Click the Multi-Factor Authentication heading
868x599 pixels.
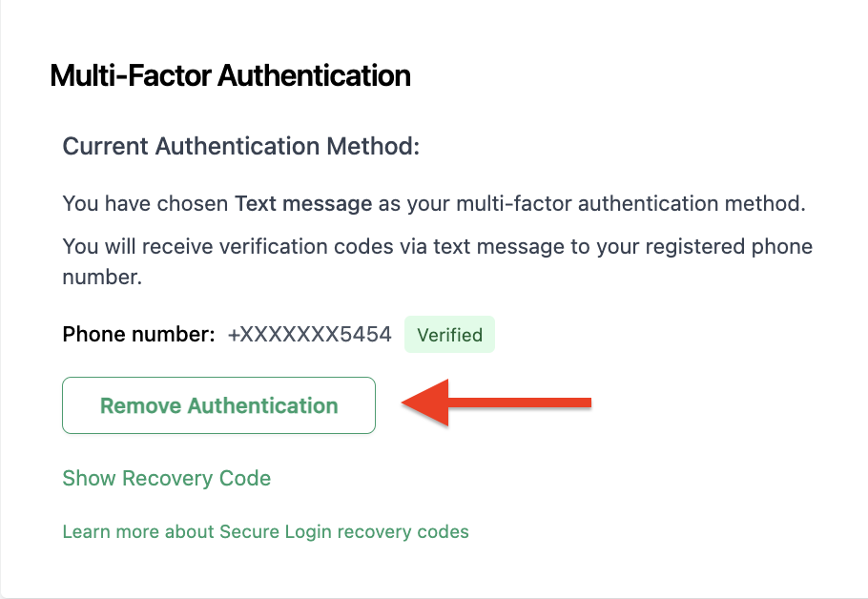point(230,75)
